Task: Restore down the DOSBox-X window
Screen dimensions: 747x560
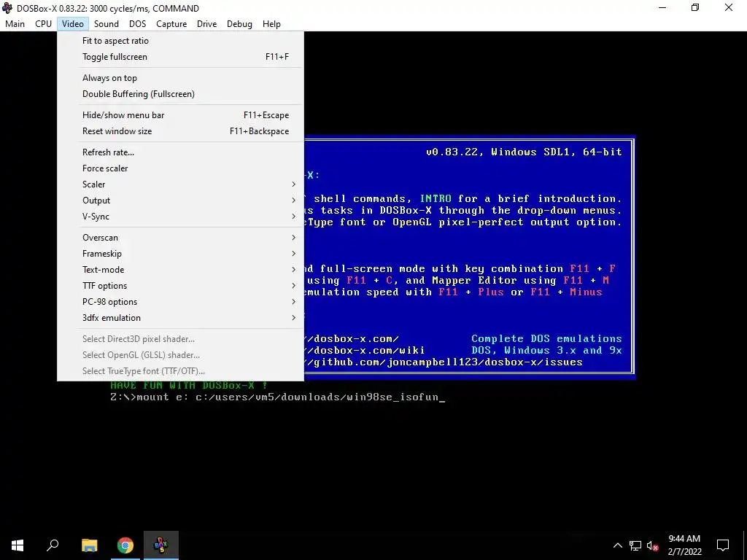Action: (695, 7)
